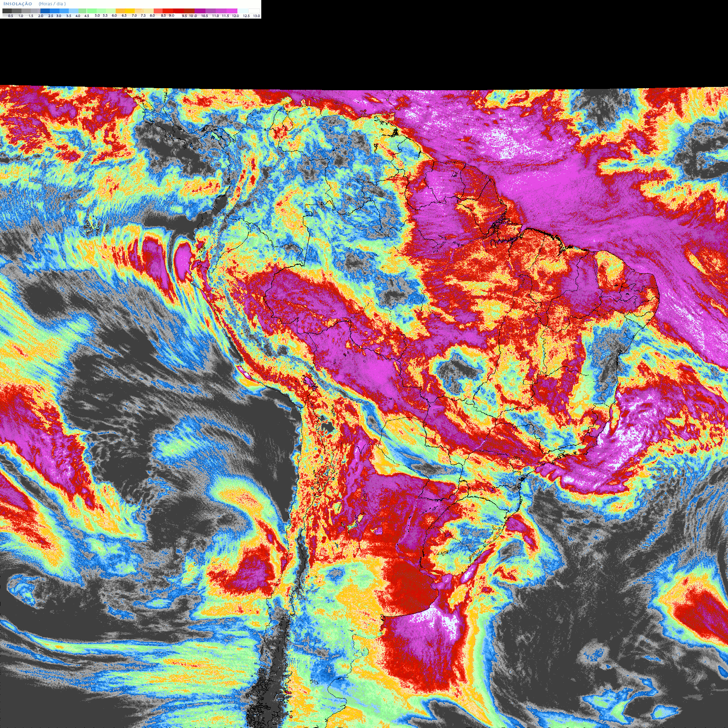Screen dimensions: 728x728
Task: Click the 0.5 legend value
Action: pos(11,16)
